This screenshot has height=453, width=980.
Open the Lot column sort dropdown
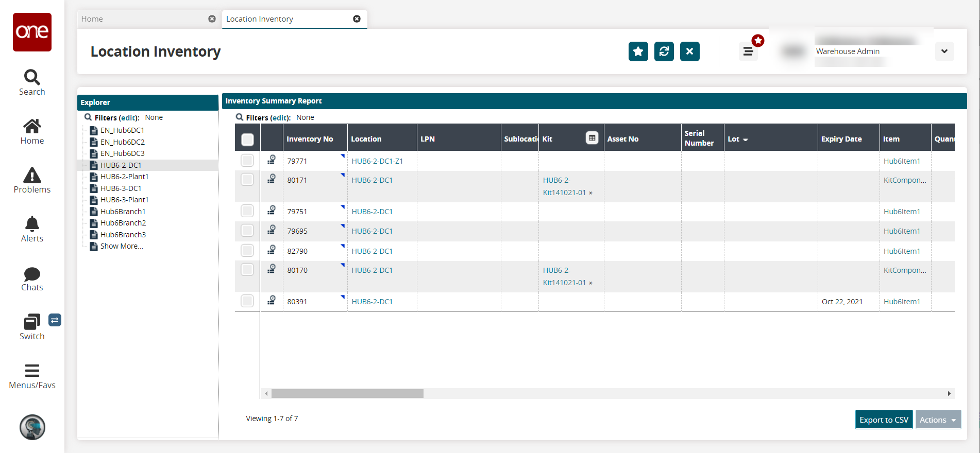point(745,140)
